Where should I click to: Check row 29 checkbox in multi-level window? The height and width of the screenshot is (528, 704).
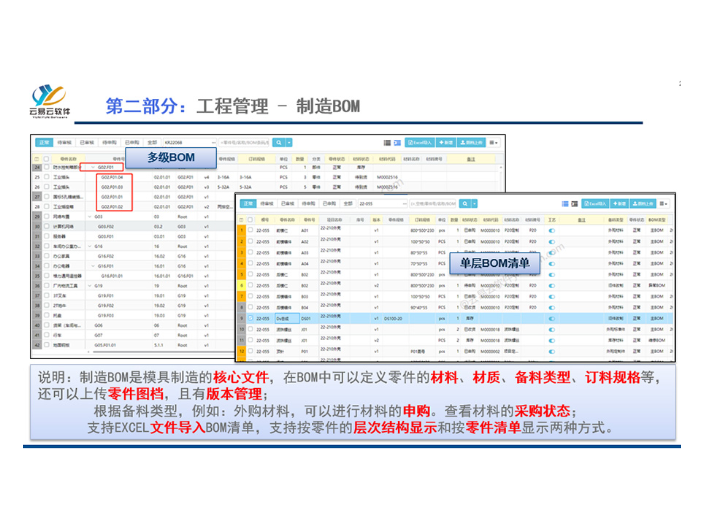point(46,217)
